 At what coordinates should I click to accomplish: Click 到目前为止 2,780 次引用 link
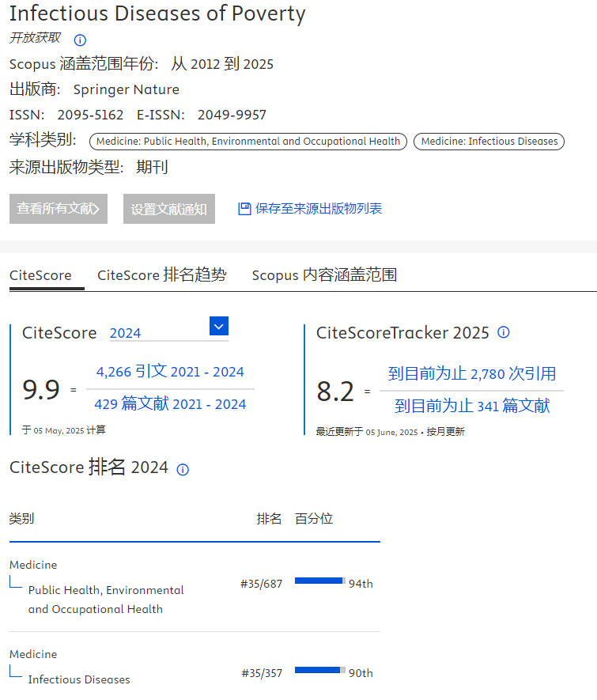click(x=471, y=373)
